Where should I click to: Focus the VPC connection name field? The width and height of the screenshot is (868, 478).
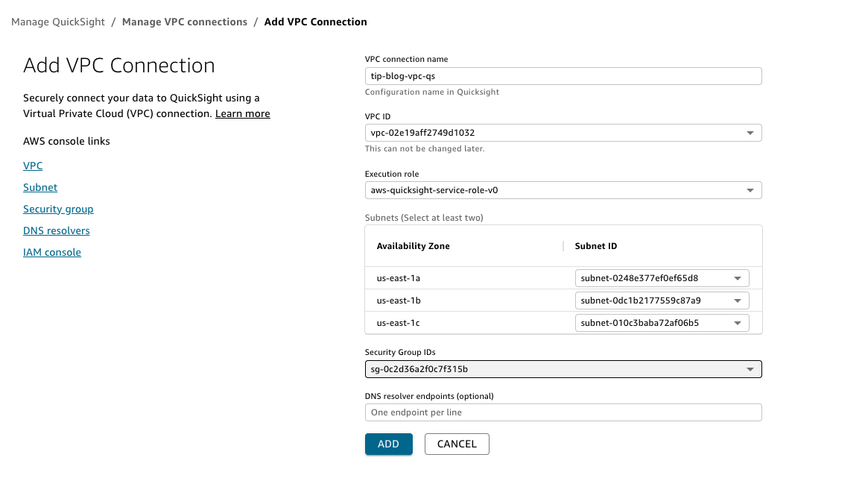563,77
